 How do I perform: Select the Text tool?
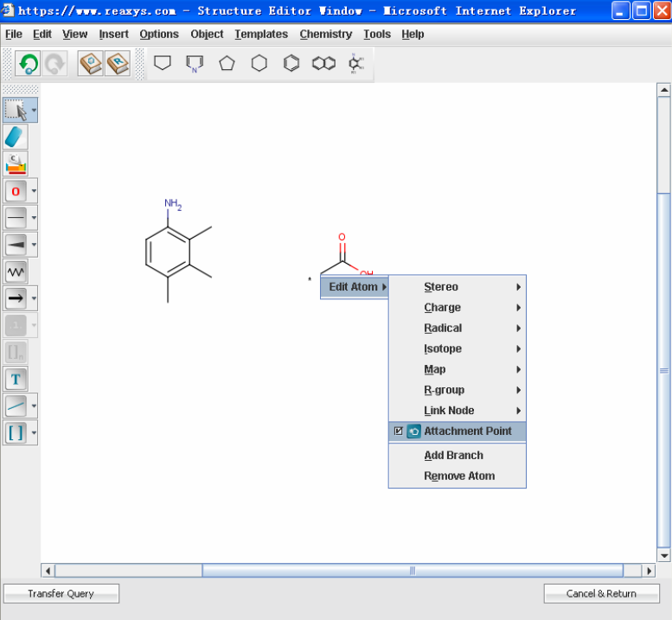click(16, 380)
